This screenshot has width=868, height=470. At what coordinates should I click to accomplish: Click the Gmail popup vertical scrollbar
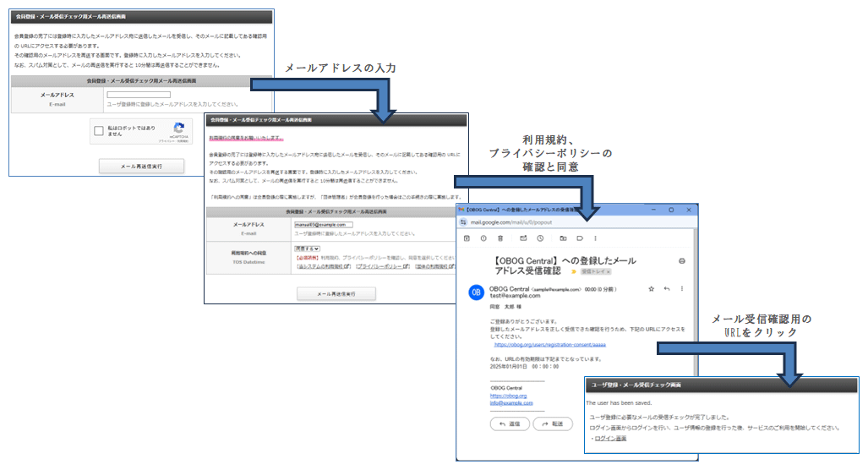[x=696, y=302]
